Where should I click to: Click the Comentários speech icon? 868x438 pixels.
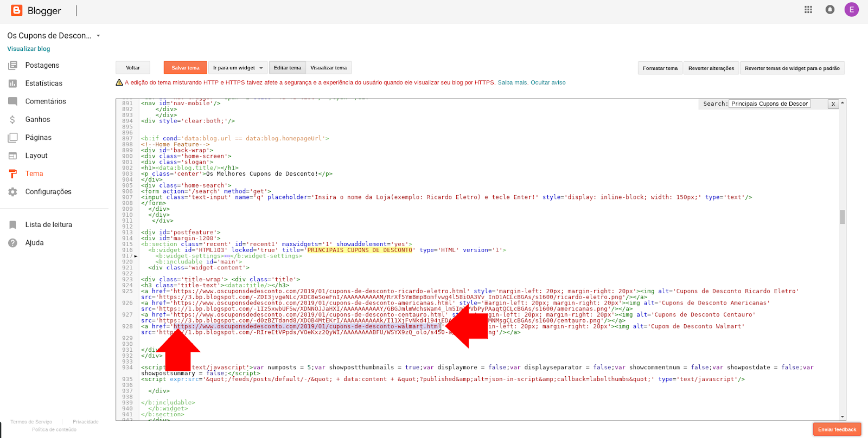13,101
